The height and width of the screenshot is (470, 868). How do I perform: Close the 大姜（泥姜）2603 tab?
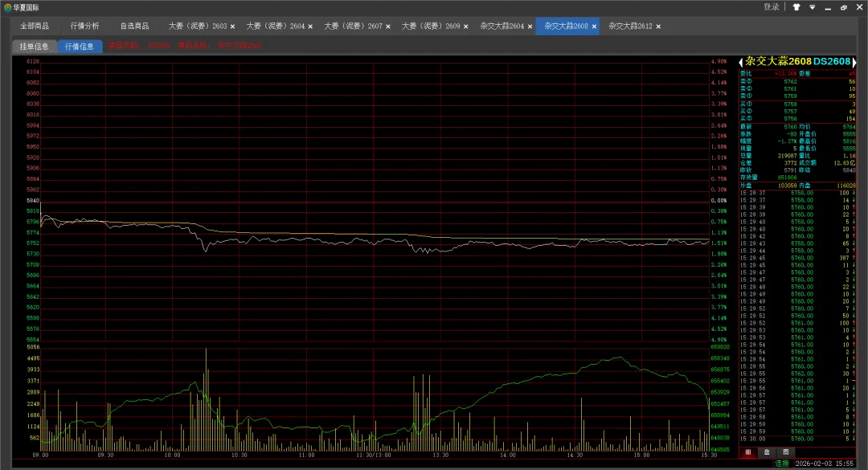click(232, 27)
